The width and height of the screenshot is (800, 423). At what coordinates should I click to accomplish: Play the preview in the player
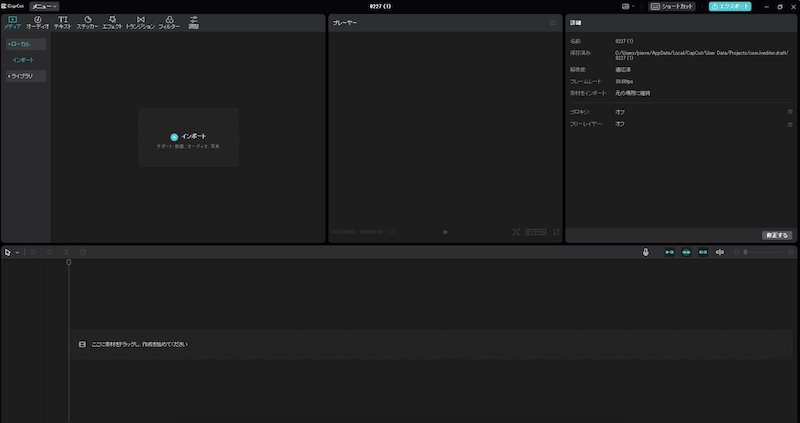pyautogui.click(x=445, y=232)
